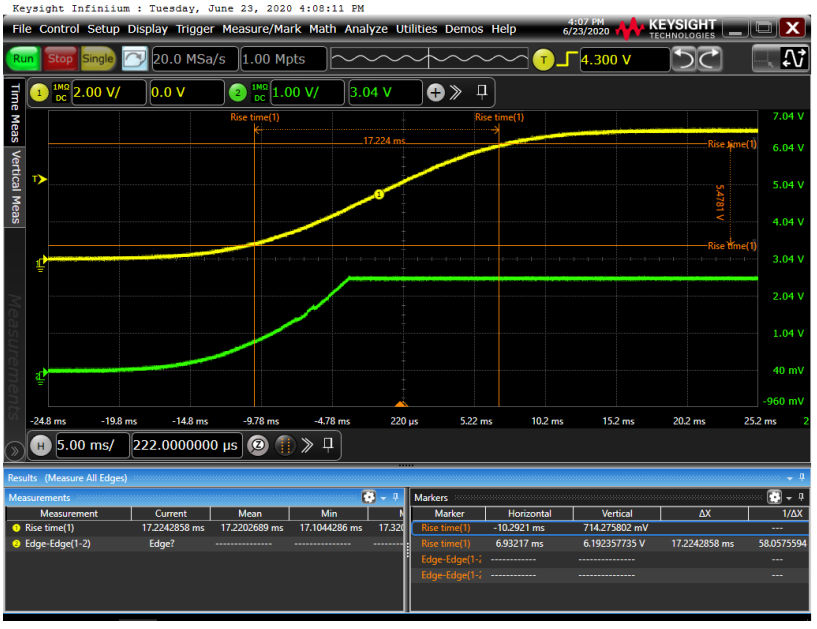The width and height of the screenshot is (817, 629).
Task: Click the add channel plus icon
Action: pyautogui.click(x=435, y=93)
